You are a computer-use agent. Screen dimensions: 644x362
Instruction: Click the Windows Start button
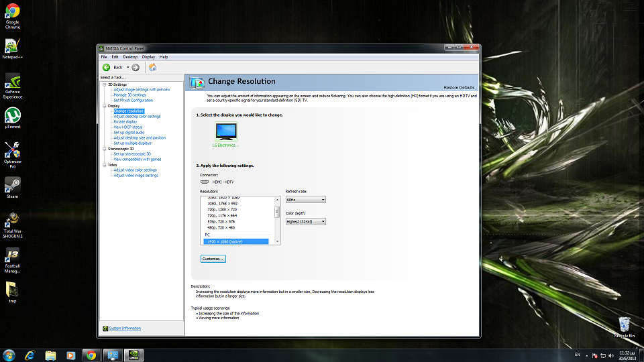(x=9, y=355)
